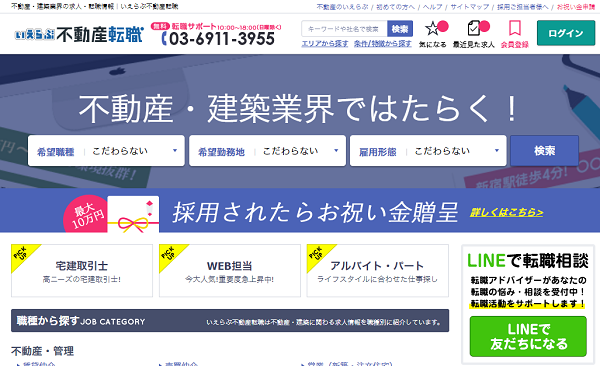The image size is (600, 366).
Task: Expand the 希望勤務地 dropdown
Action: (x=267, y=151)
